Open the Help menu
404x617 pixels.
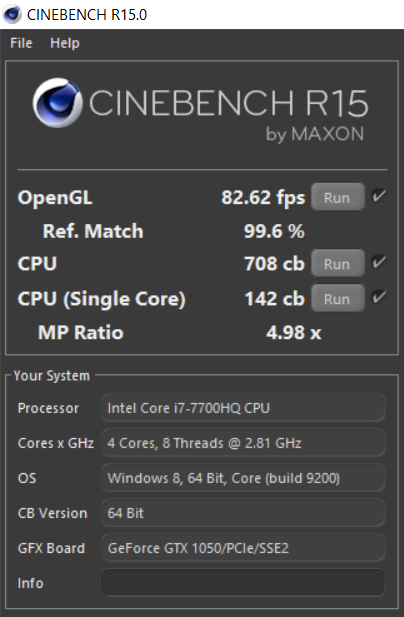pyautogui.click(x=65, y=43)
